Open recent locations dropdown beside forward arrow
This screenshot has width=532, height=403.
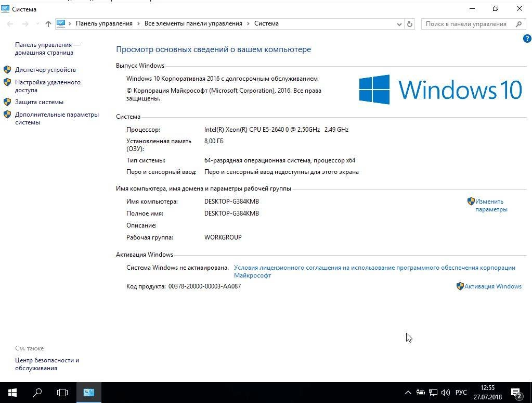coord(37,24)
